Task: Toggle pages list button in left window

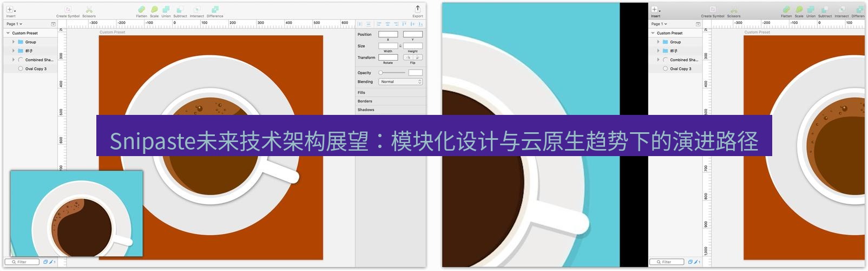Action: tap(53, 24)
